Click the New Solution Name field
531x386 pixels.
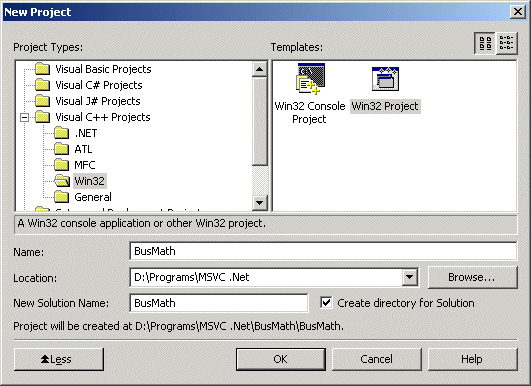click(x=219, y=303)
